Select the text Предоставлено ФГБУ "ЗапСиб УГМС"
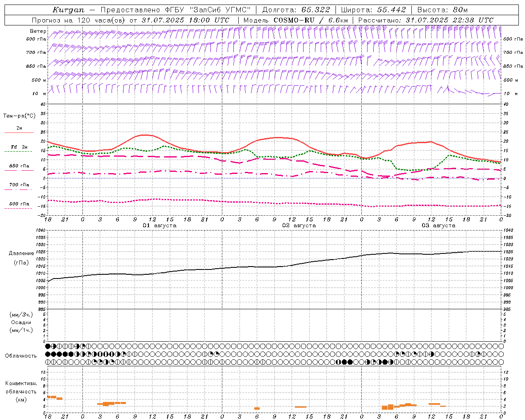This screenshot has width=525, height=420. [x=176, y=10]
